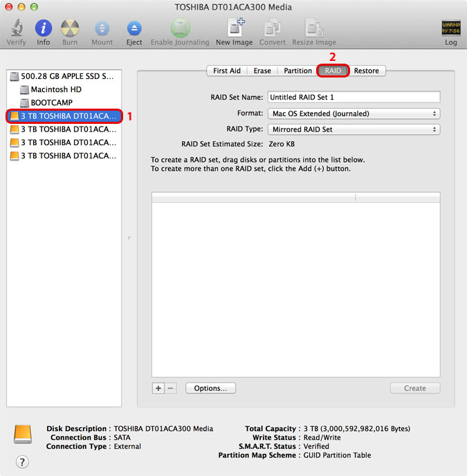Select the Macintosh HD volume
The height and width of the screenshot is (476, 467).
click(x=55, y=90)
